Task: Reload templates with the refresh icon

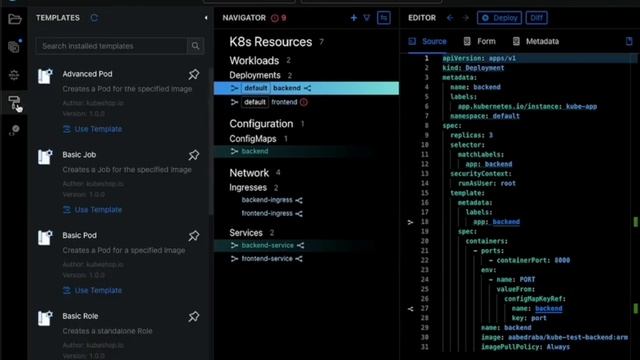Action: (x=94, y=18)
